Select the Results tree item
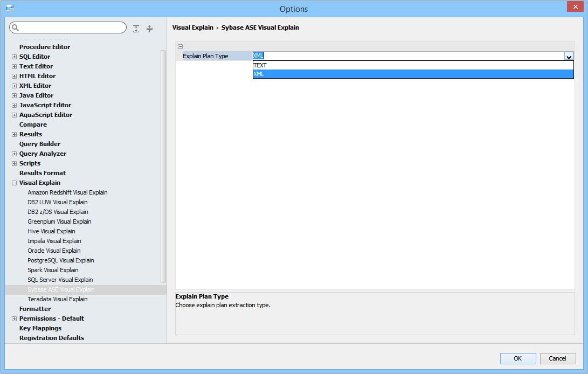This screenshot has width=588, height=374. [31, 134]
